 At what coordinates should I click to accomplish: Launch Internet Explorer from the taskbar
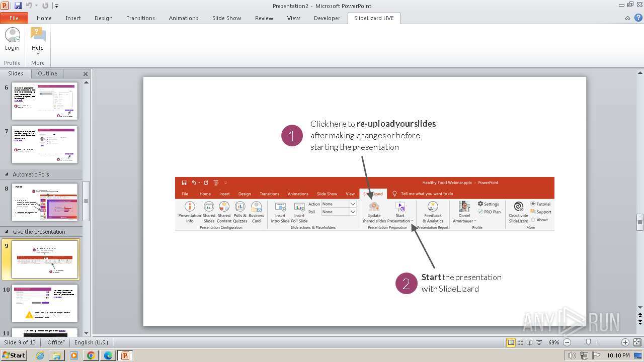40,355
